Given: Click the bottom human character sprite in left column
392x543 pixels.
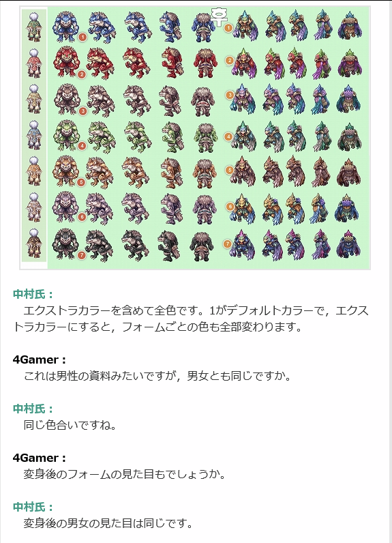Looking at the screenshot, I should [34, 243].
